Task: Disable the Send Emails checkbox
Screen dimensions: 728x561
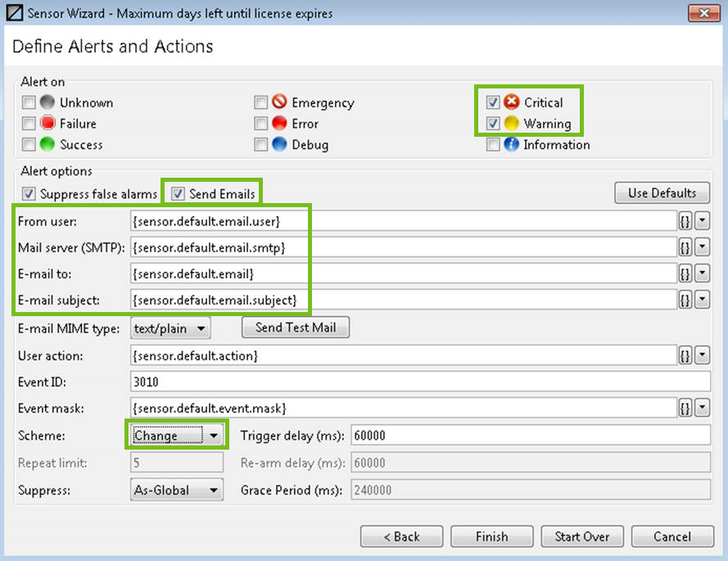Action: coord(178,193)
